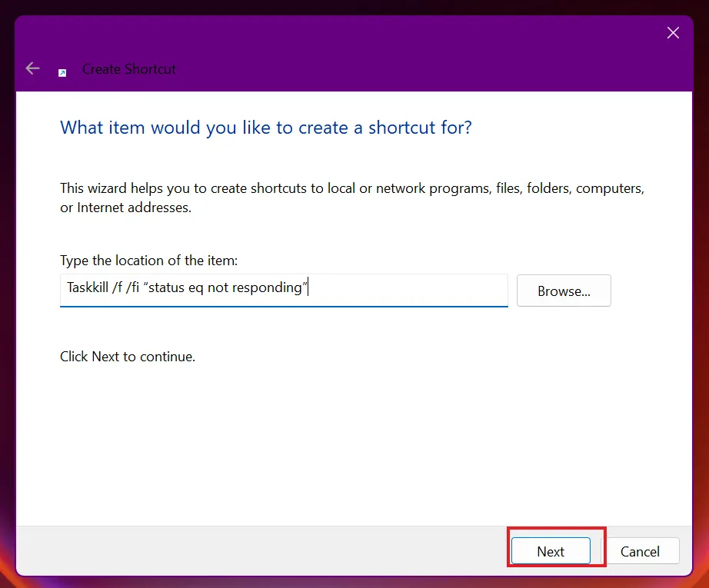Click the wizard description paragraph

352,198
